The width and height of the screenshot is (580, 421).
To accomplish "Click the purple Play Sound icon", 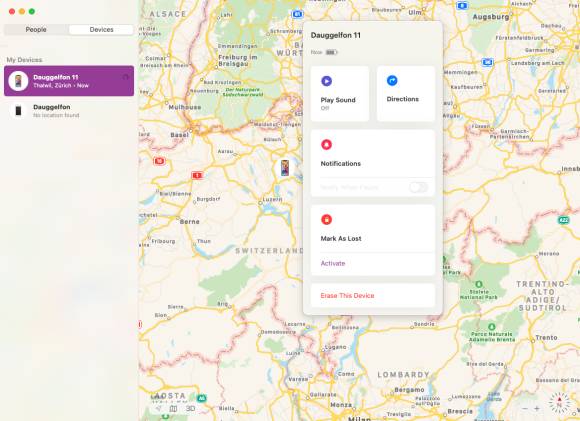I will (326, 81).
